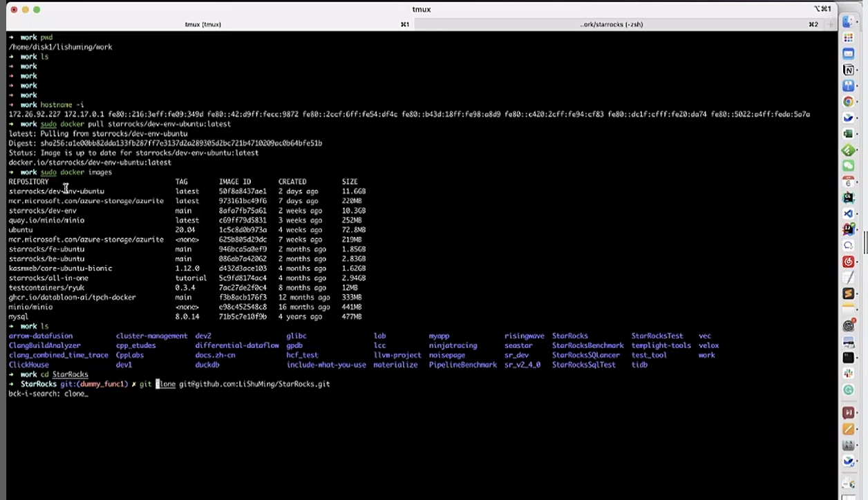Screen dimensions: 868x500
Task: Click the bck-i-search: clone prompt line
Action: point(48,394)
